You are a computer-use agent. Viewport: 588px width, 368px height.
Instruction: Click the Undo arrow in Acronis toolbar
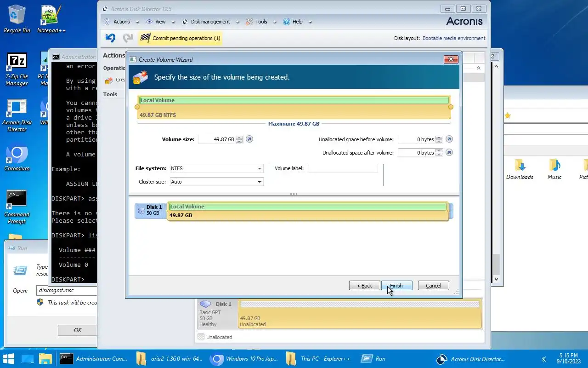(x=110, y=38)
